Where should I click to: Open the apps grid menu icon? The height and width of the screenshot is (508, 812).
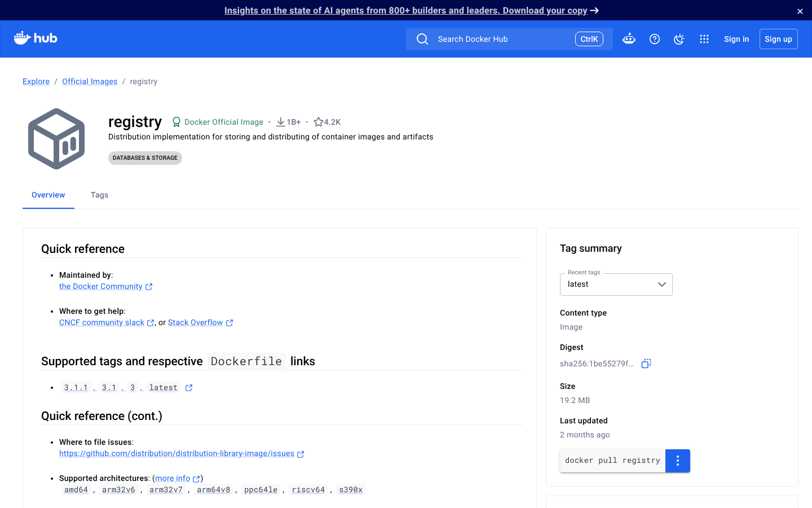704,39
